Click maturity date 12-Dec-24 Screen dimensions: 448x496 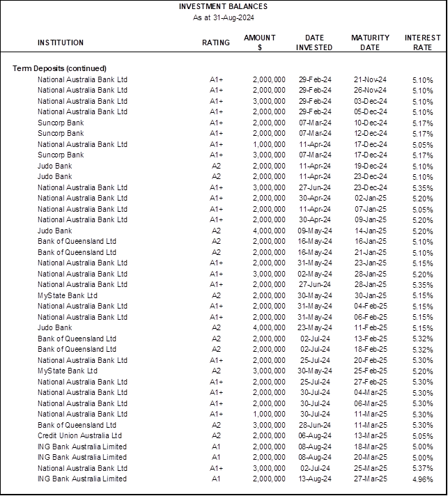click(x=370, y=134)
